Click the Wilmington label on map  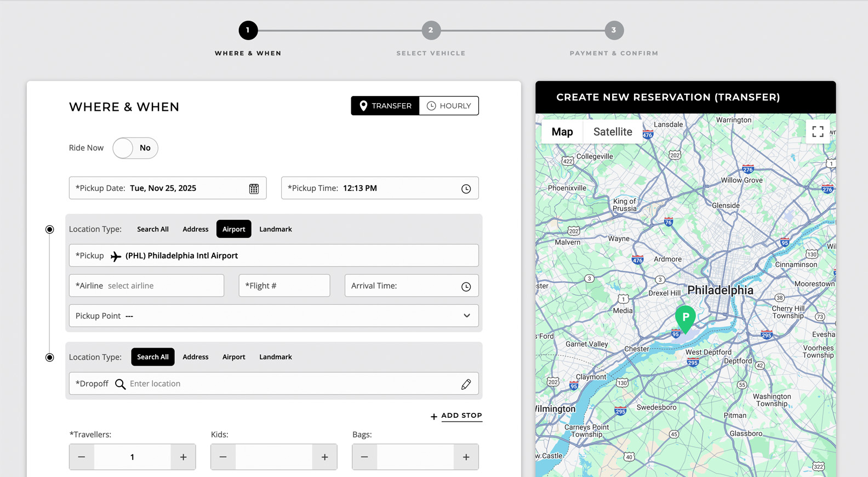pyautogui.click(x=556, y=409)
